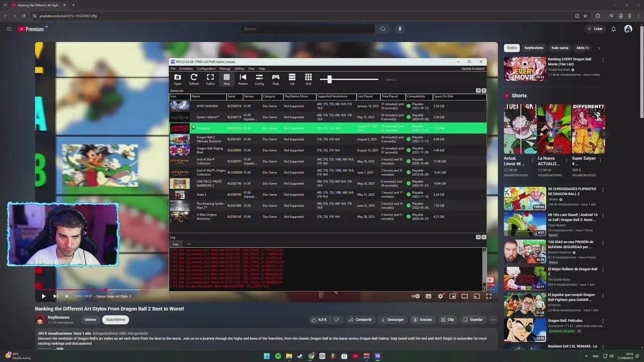
Task: Toggle subtitles on the YouTube player
Action: [428, 296]
